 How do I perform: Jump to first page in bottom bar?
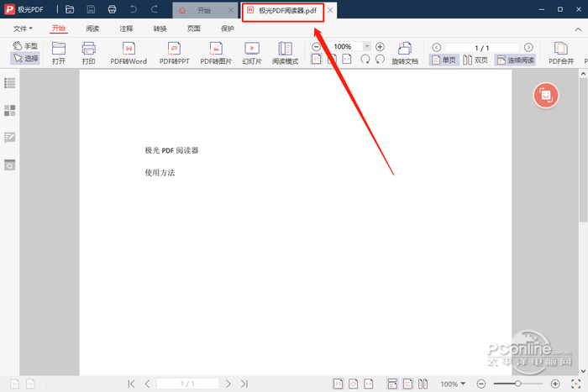tap(131, 384)
